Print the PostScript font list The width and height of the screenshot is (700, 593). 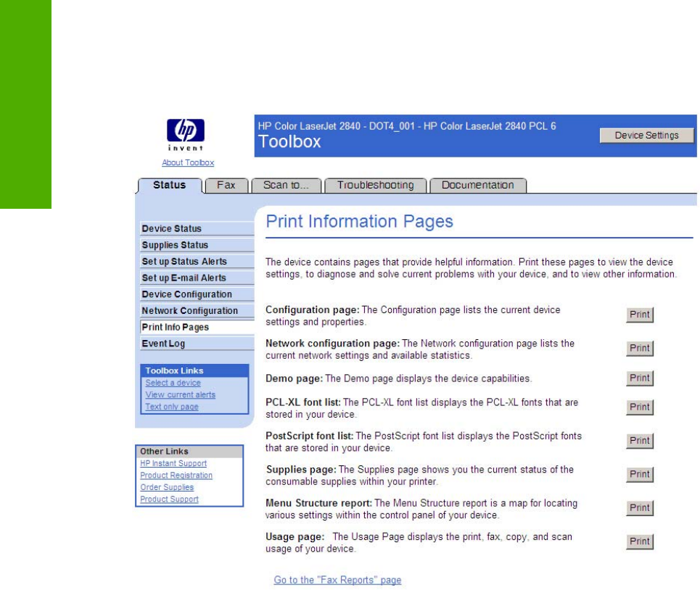click(x=639, y=441)
